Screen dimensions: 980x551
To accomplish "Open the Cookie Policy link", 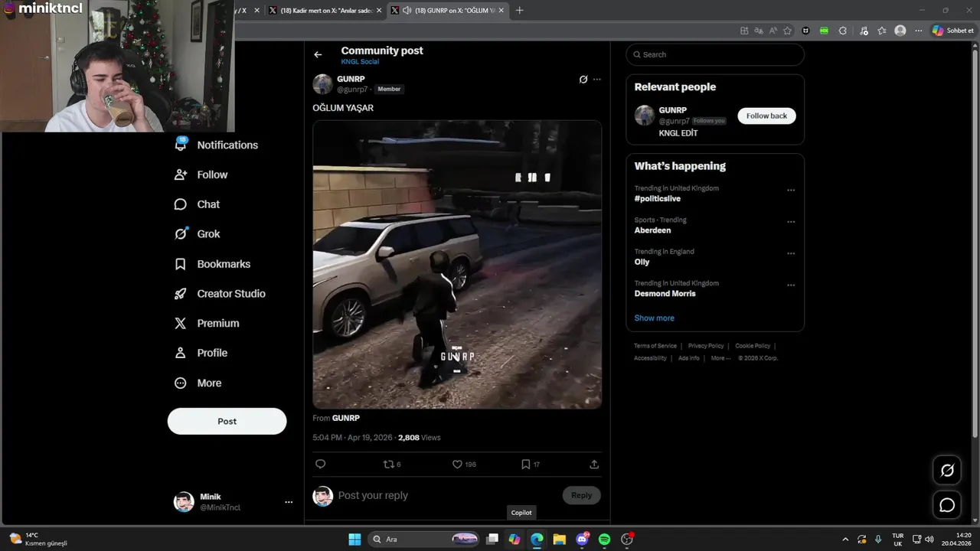I will pos(753,346).
